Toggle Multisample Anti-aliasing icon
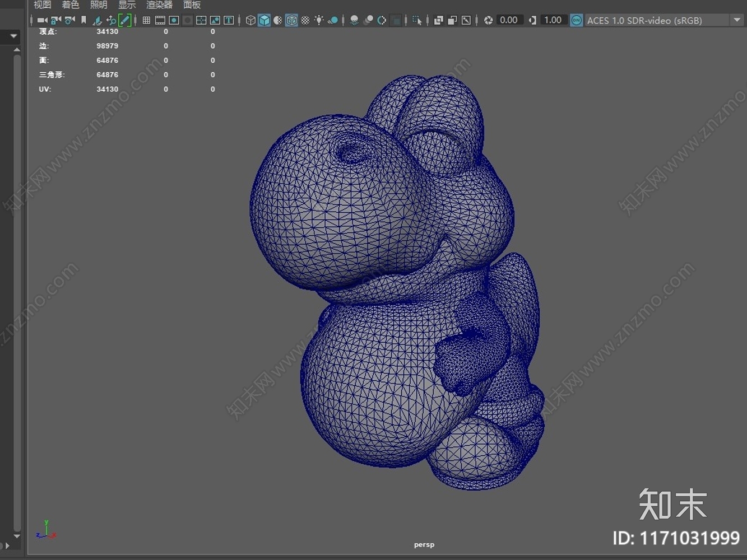747x560 pixels. tap(382, 20)
